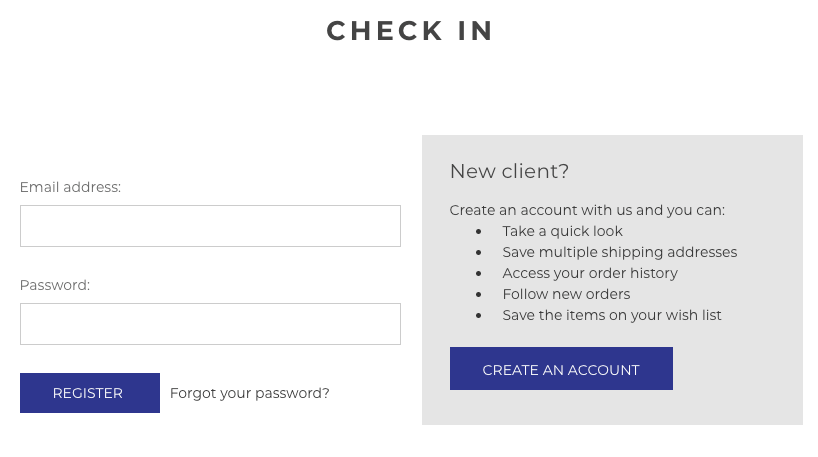818x457 pixels.
Task: Click the bullet beside Save multiple shipping addresses
Action: (x=479, y=252)
